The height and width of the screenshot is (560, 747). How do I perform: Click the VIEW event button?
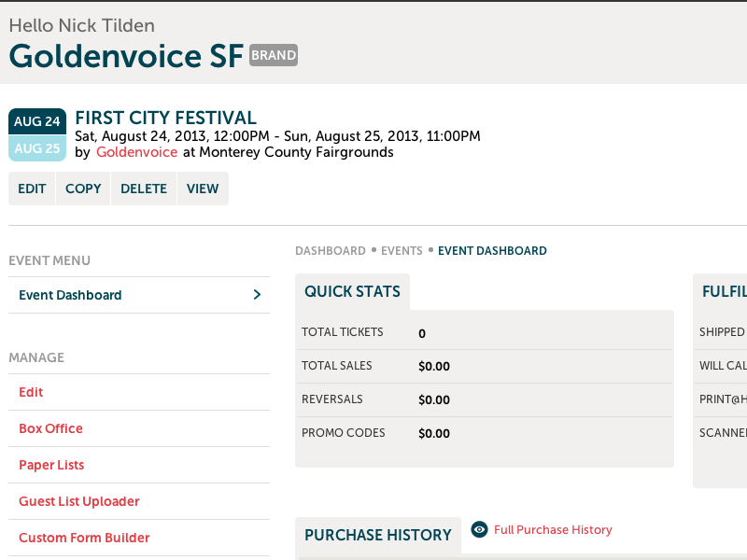click(203, 189)
